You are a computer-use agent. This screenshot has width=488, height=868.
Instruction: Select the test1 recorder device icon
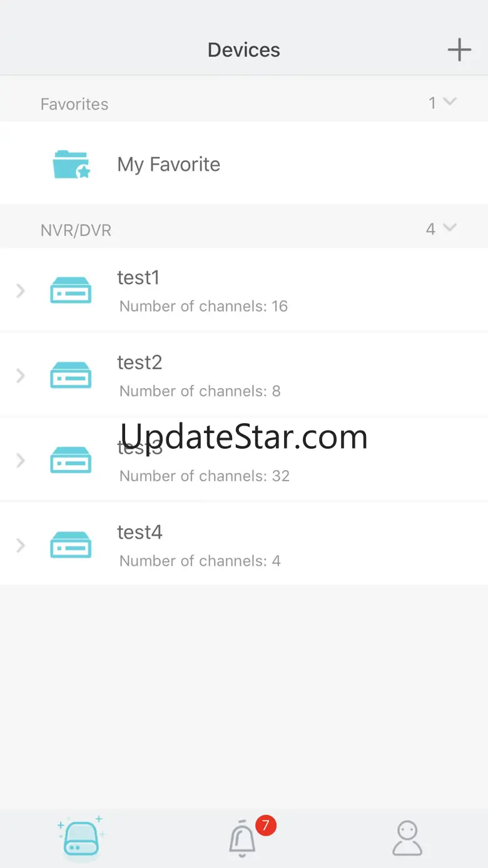point(71,290)
